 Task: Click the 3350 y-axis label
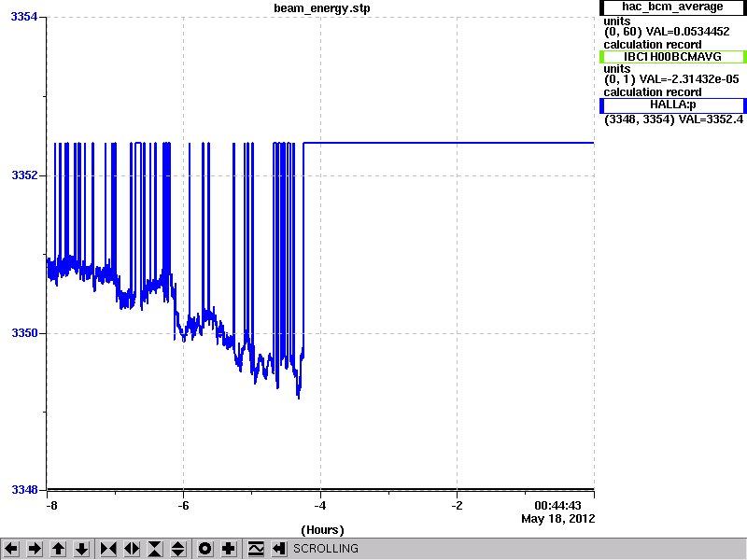24,333
